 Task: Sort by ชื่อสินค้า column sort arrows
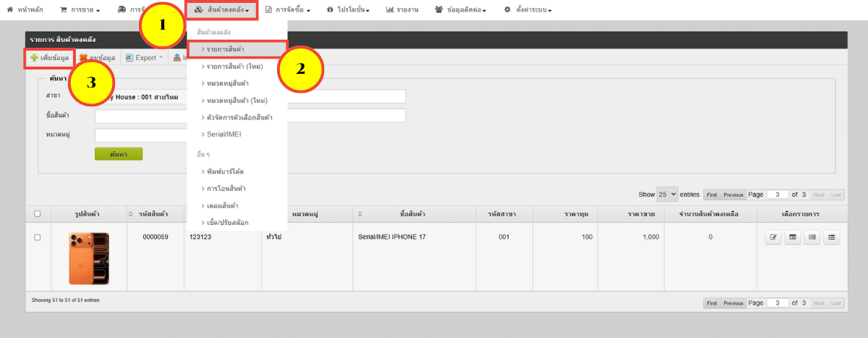(x=361, y=214)
